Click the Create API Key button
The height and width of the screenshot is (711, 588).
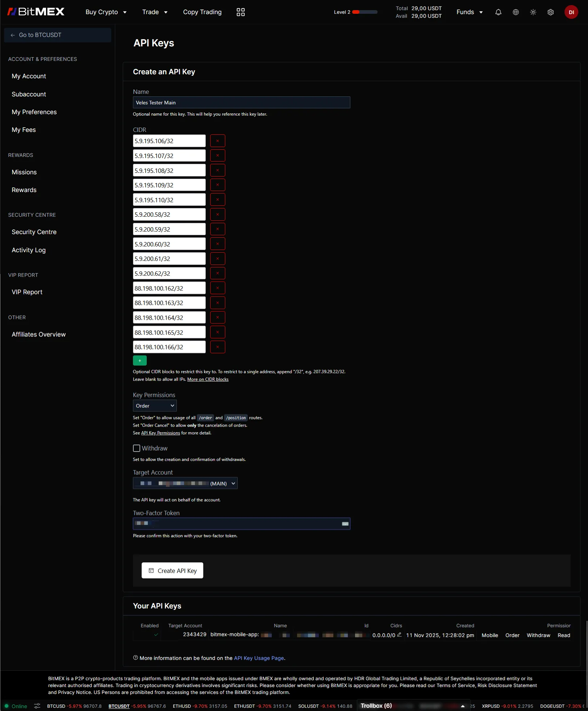tap(172, 570)
